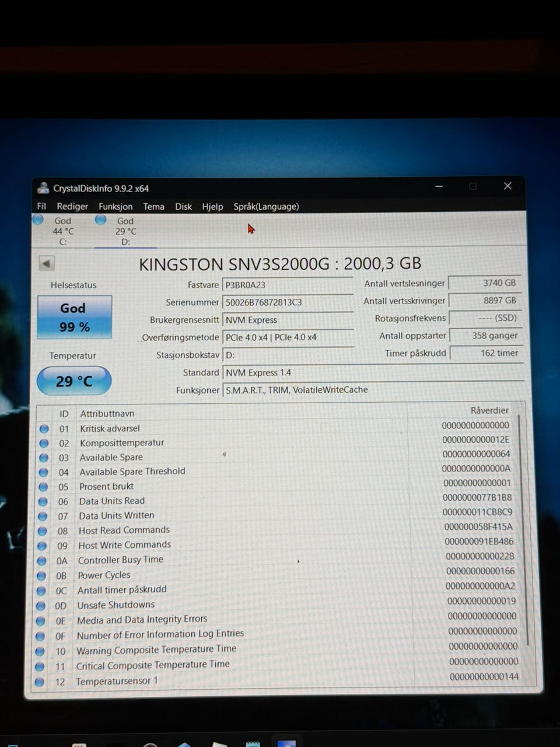Click status dot for Kritisk advarsel row
Screen dimensions: 560x747
pos(44,428)
